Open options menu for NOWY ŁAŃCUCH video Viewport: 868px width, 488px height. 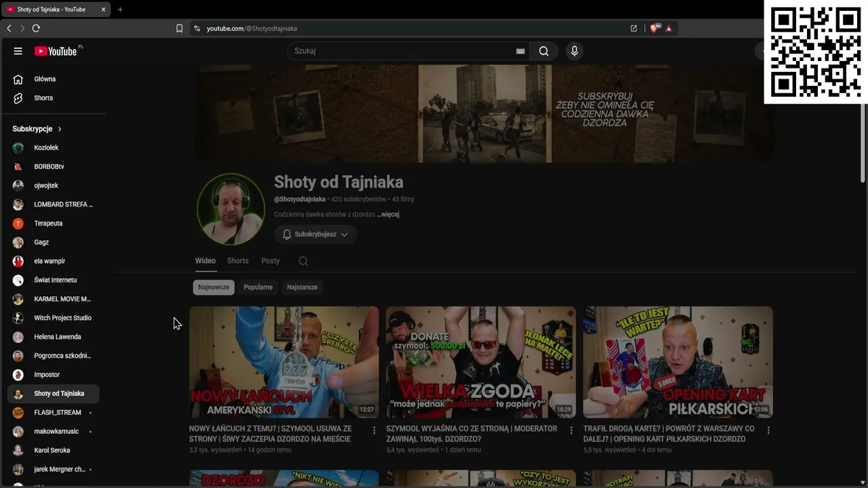[x=374, y=430]
